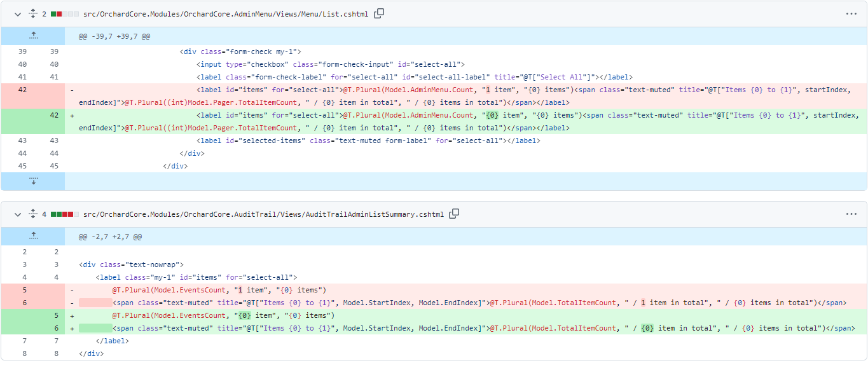
Task: Open the Menu/List.cshtml file path link
Action: tap(226, 14)
